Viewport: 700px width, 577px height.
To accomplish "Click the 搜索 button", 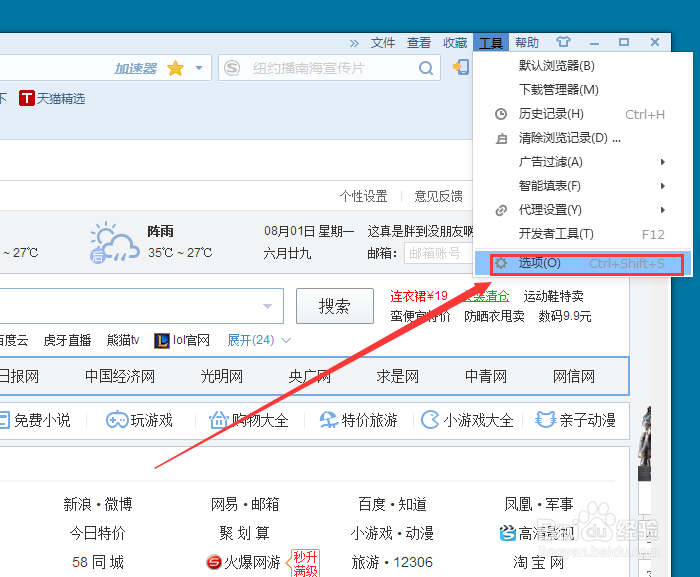I will pyautogui.click(x=335, y=306).
